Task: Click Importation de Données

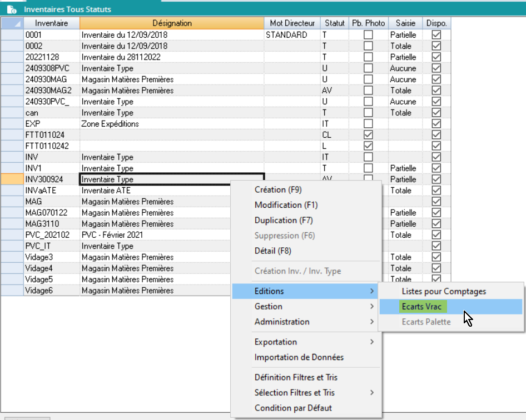Action: click(299, 357)
